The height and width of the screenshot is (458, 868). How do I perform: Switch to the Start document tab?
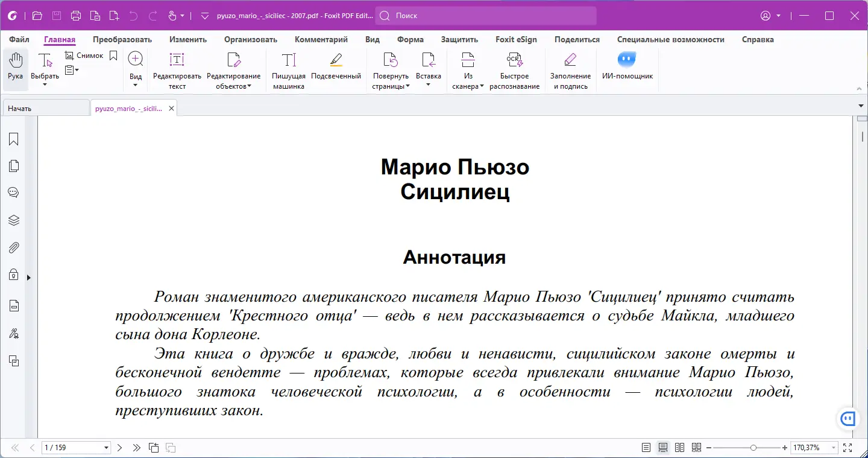46,108
